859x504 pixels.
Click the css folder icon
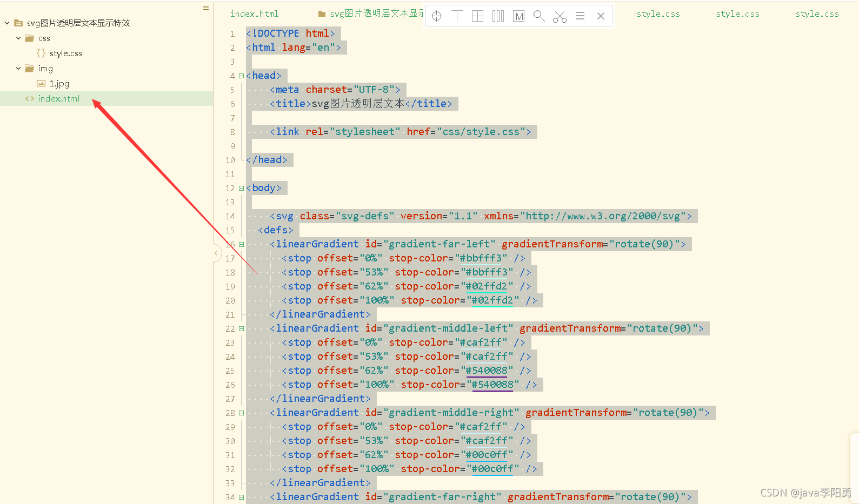tap(30, 38)
